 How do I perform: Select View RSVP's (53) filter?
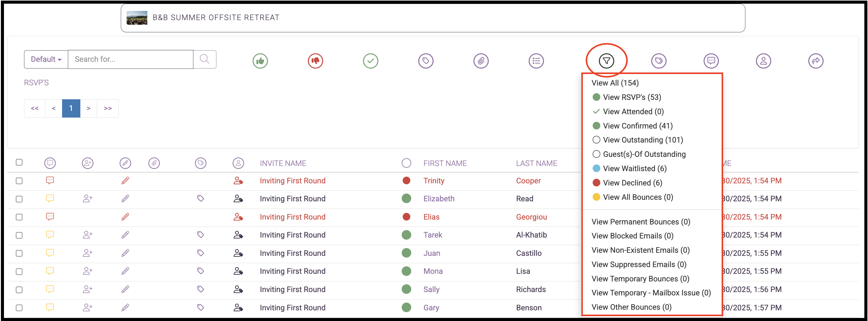(x=627, y=97)
